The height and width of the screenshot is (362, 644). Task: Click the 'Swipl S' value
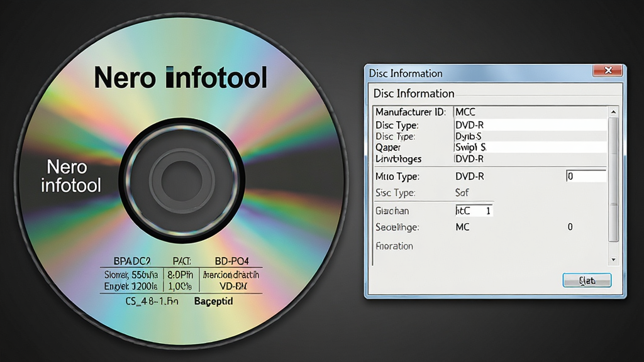[x=470, y=147]
